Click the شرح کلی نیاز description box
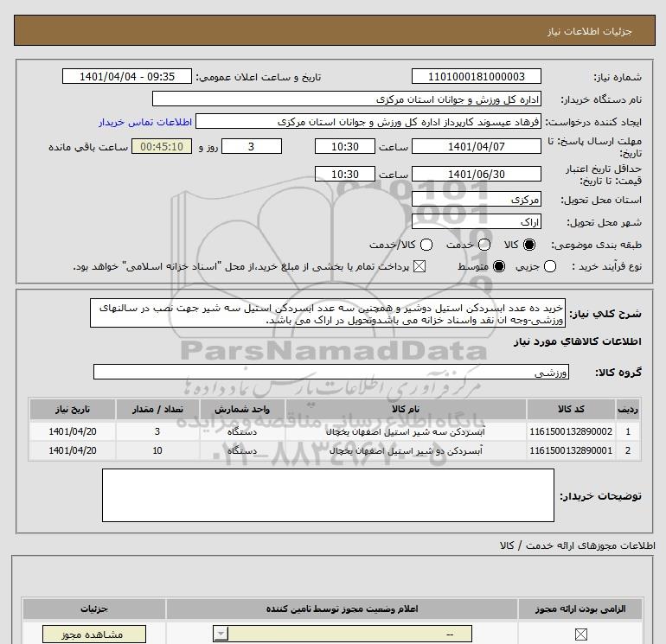This screenshot has width=666, height=644. [328, 313]
